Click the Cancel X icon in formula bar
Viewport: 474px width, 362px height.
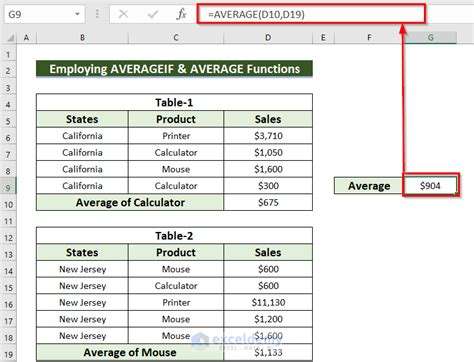click(x=123, y=14)
